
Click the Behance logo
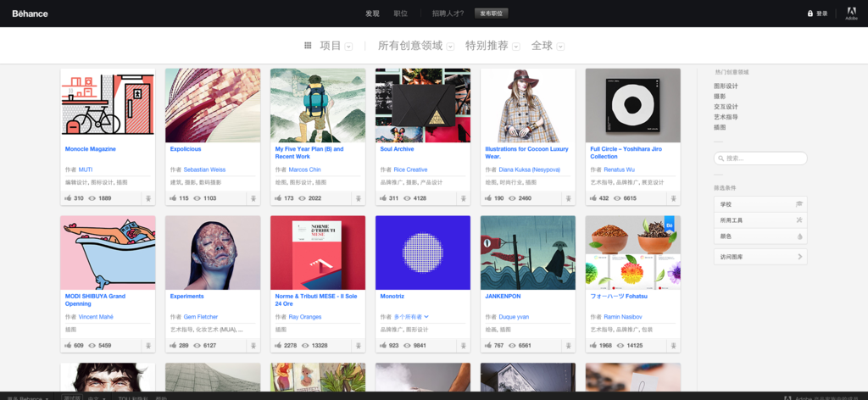click(x=30, y=14)
